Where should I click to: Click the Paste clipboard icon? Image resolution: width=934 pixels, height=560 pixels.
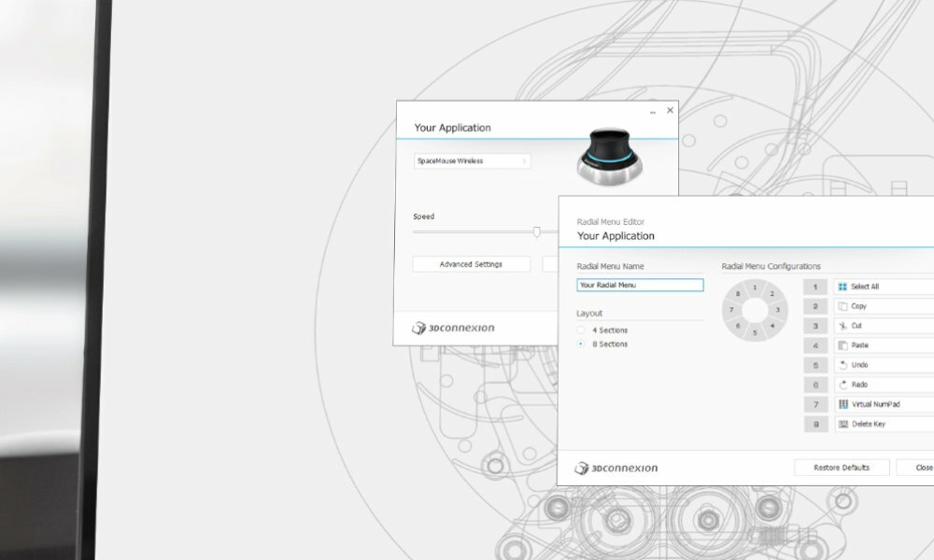tap(842, 345)
